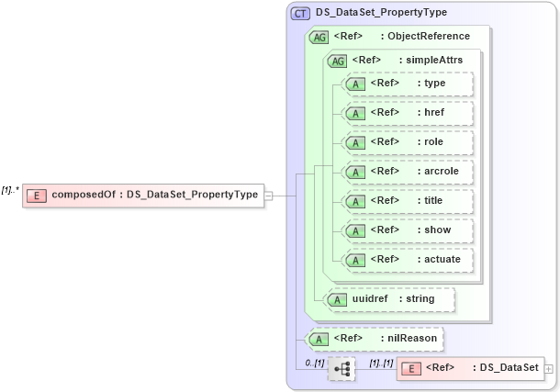Click the sequence compositor icon
Image resolution: width=560 pixels, height=392 pixels.
click(x=342, y=369)
